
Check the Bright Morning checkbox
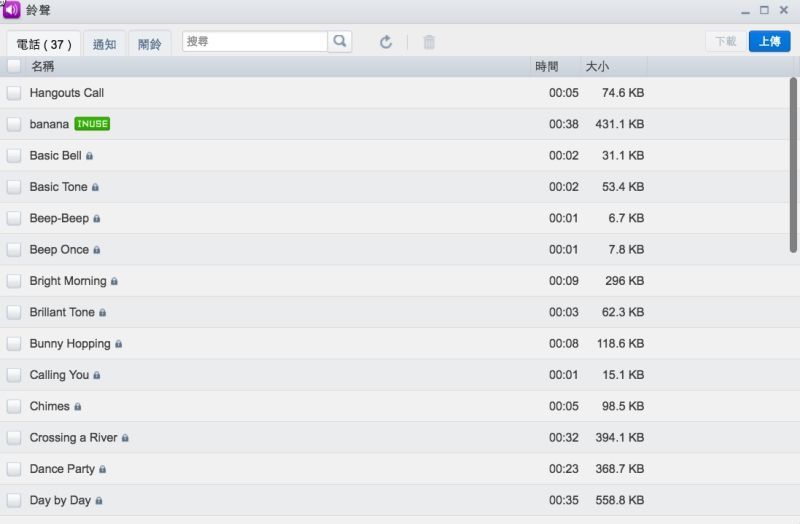pos(14,281)
